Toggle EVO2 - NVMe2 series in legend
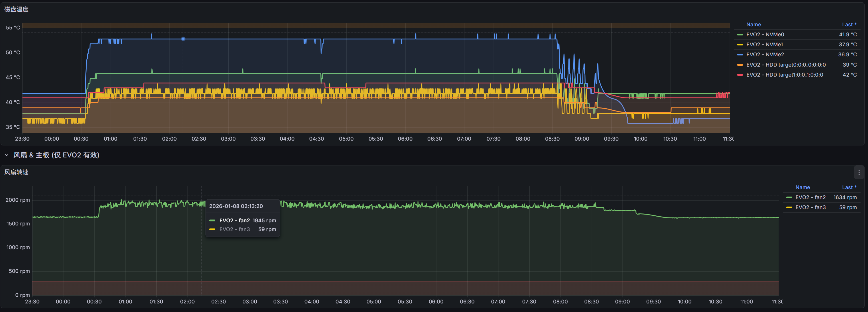868x312 pixels. coord(765,54)
